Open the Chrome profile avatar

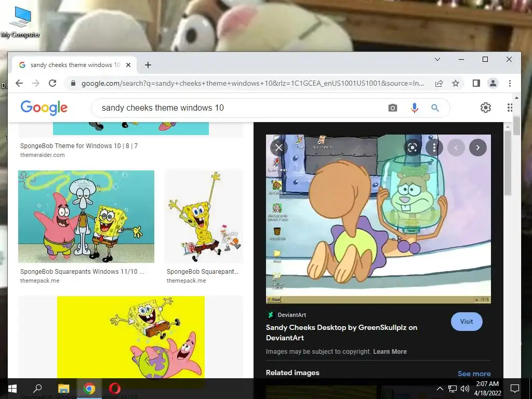[x=493, y=83]
